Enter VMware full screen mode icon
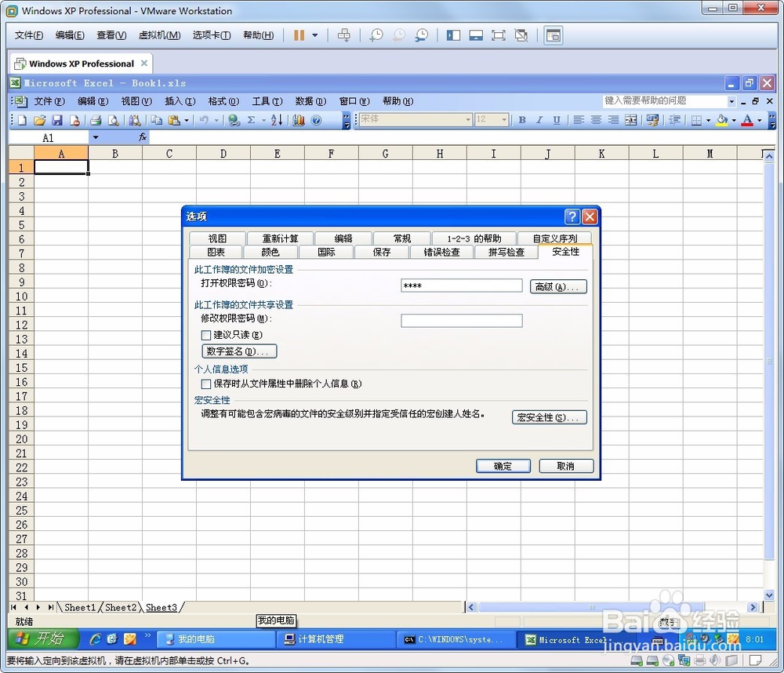Image resolution: width=784 pixels, height=673 pixels. pyautogui.click(x=499, y=35)
